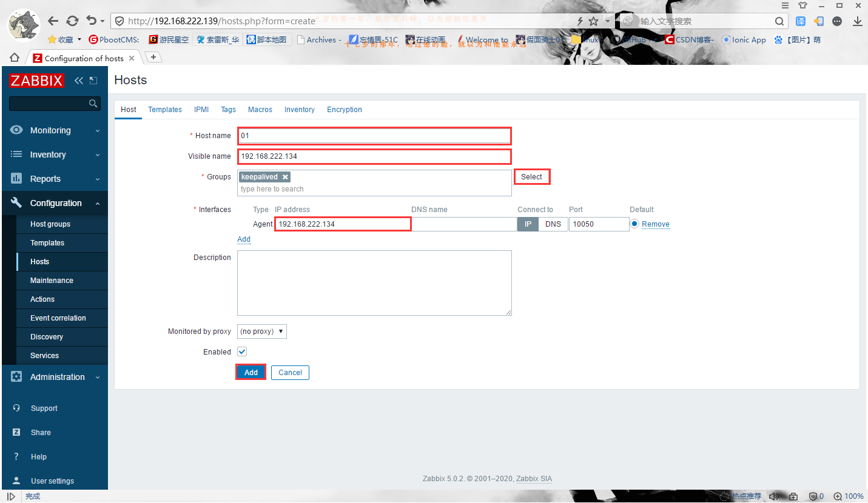Click the lightning speed-mode icon
Image resolution: width=868 pixels, height=503 pixels.
click(580, 21)
